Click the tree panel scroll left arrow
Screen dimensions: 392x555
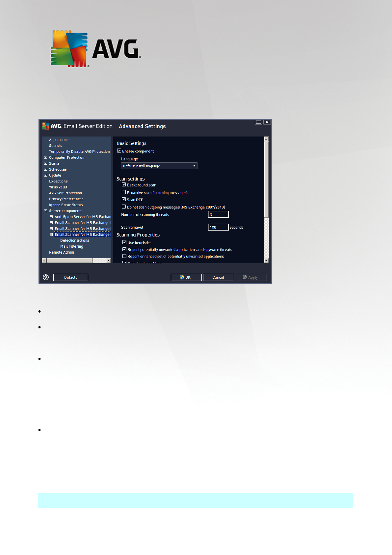point(44,261)
